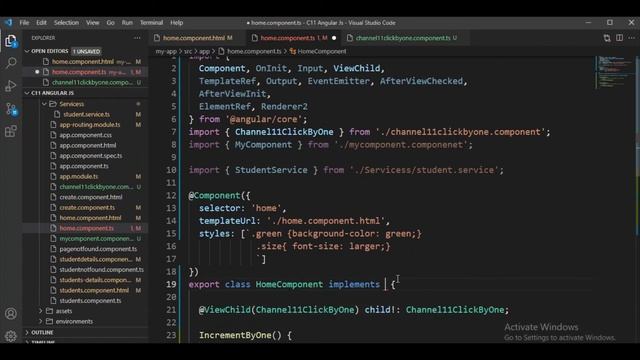This screenshot has height=360, width=640.
Task: Open the View menu
Action: pos(93,22)
